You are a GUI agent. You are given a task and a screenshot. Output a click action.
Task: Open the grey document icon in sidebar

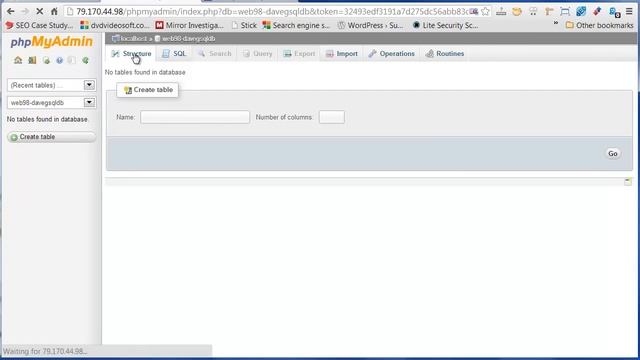[x=72, y=60]
